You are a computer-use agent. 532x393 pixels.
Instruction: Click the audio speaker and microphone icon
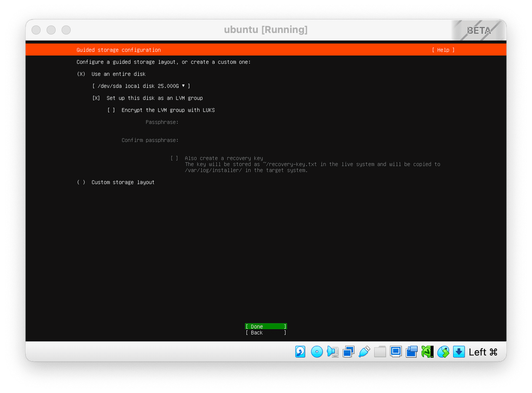332,352
